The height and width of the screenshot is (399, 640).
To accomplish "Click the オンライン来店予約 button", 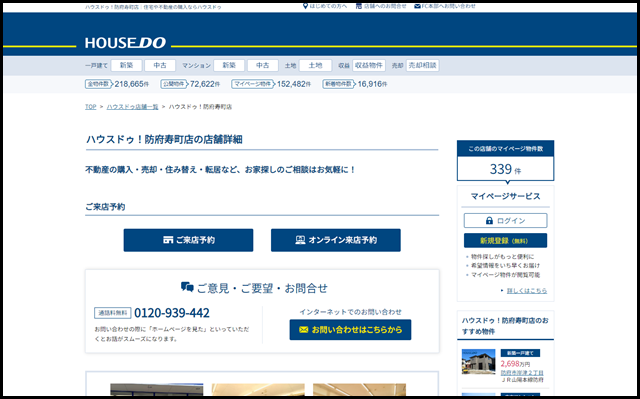I will 336,240.
